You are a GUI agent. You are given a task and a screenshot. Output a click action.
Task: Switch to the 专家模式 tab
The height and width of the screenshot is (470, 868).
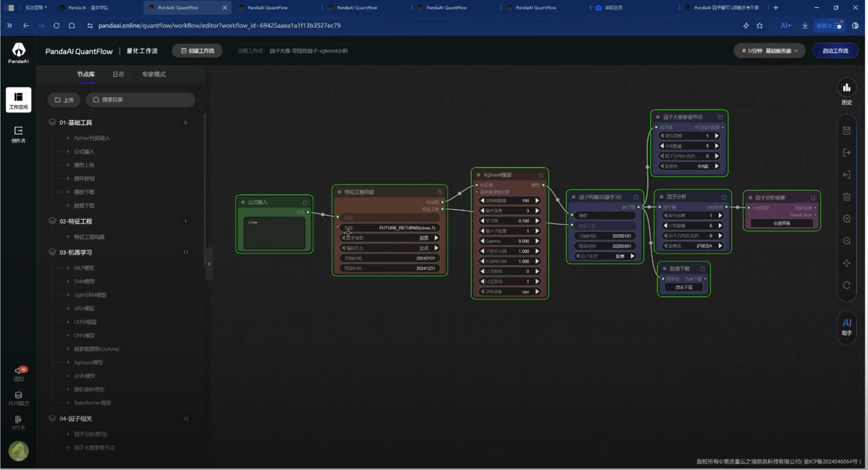click(x=153, y=75)
